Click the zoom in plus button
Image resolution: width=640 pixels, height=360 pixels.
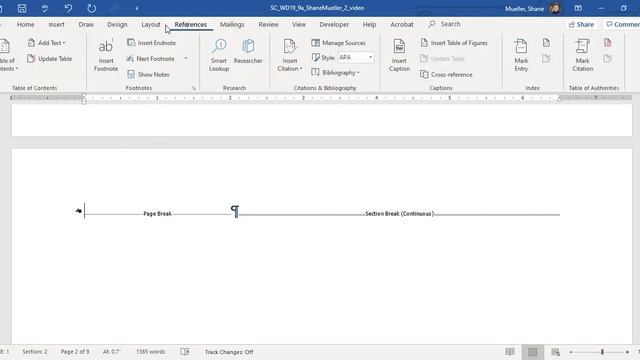(627, 352)
